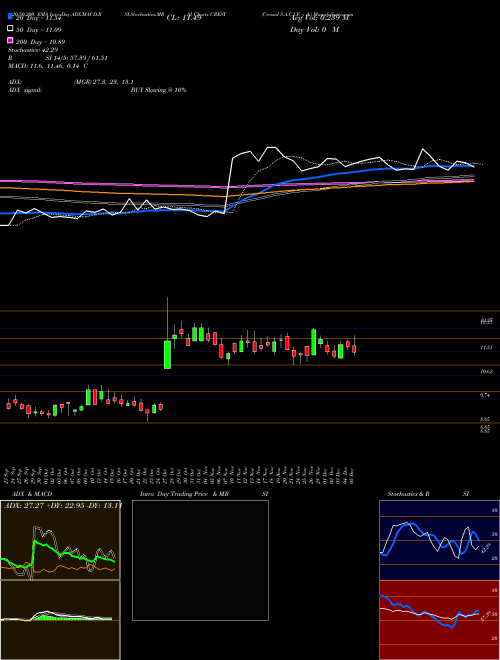Click the blue 20 Day EMA legend swatch
Viewport: 500px width, 660px height.
[x=10, y=16]
